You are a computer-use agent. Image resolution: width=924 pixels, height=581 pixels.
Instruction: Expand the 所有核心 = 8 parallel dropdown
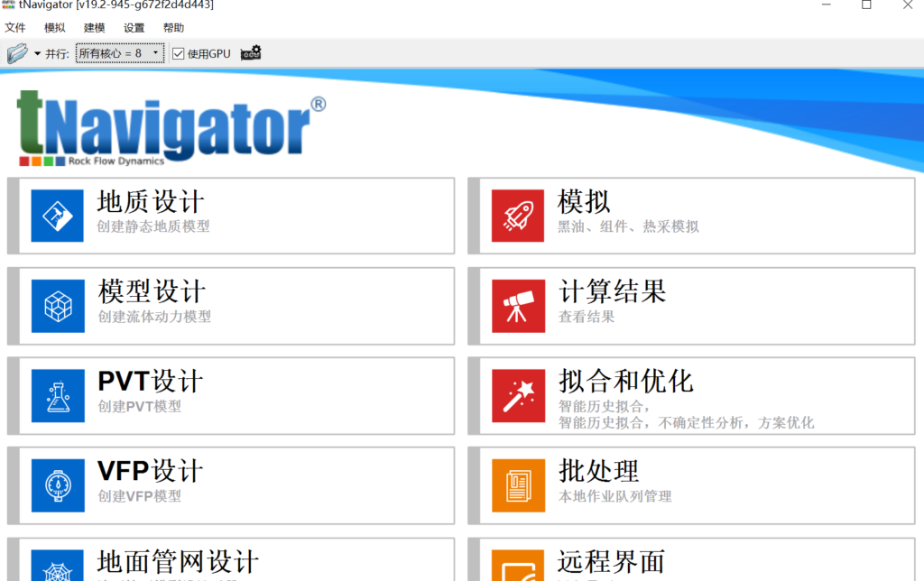coord(120,53)
